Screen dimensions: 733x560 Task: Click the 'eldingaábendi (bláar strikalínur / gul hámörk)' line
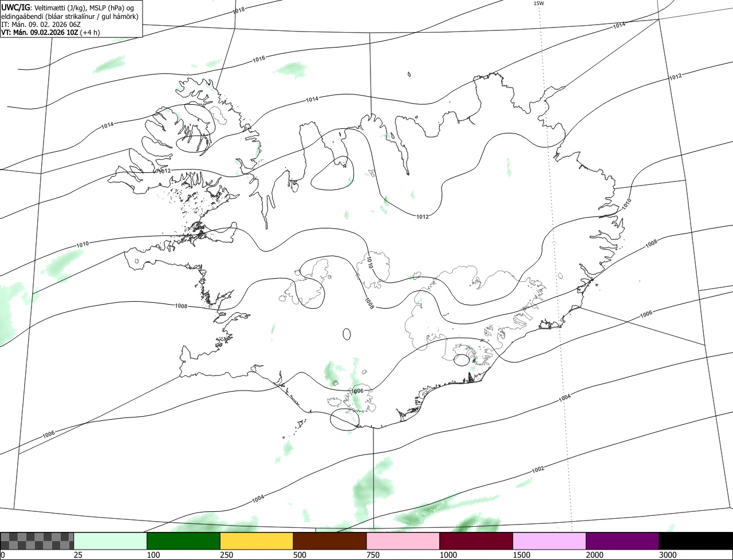(x=70, y=16)
